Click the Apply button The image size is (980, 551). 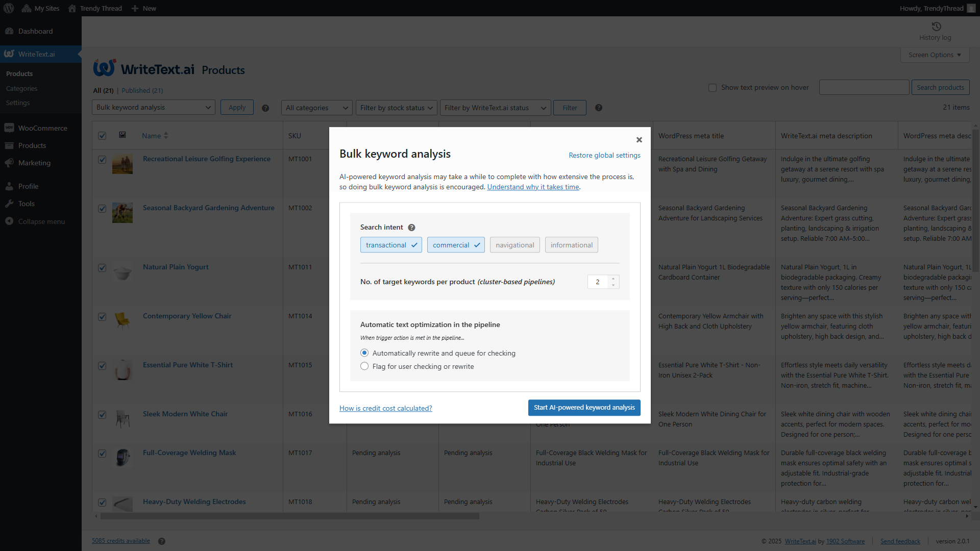(x=237, y=107)
